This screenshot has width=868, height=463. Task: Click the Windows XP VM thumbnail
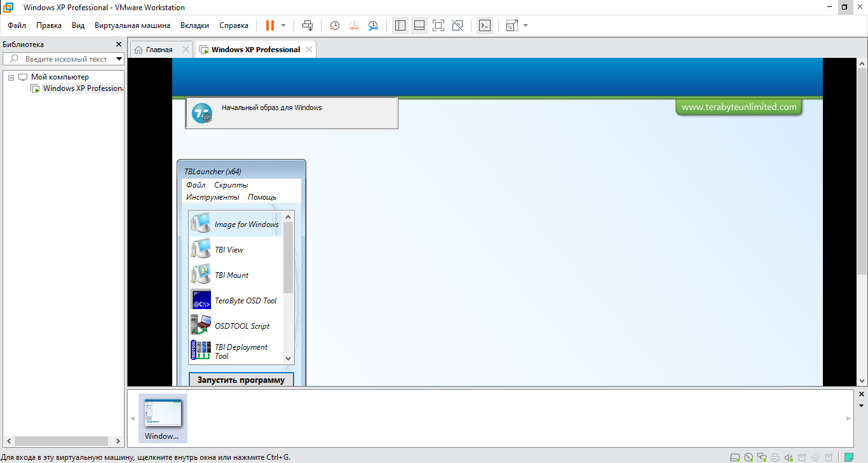coord(163,418)
